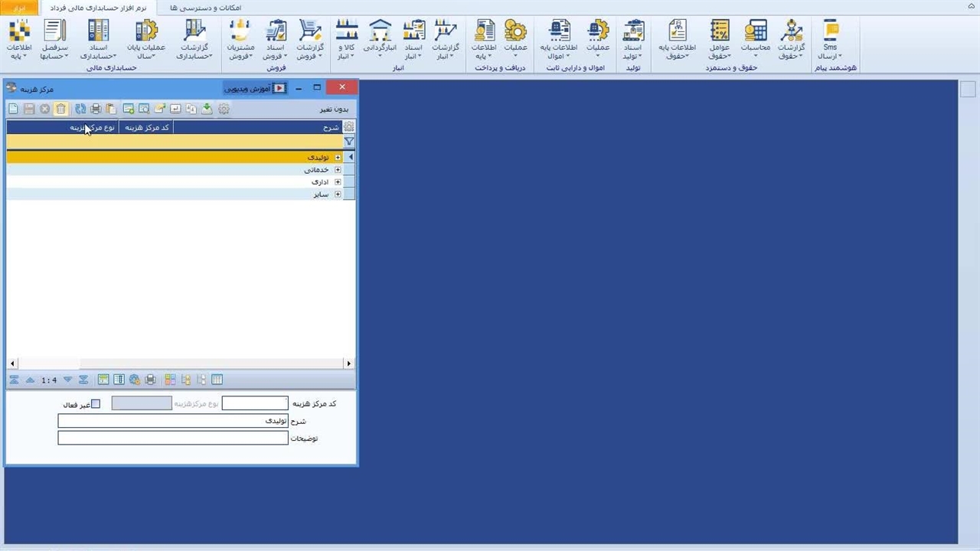Image resolution: width=980 pixels, height=551 pixels.
Task: Click the trash delete icon in toolbar
Action: (61, 109)
